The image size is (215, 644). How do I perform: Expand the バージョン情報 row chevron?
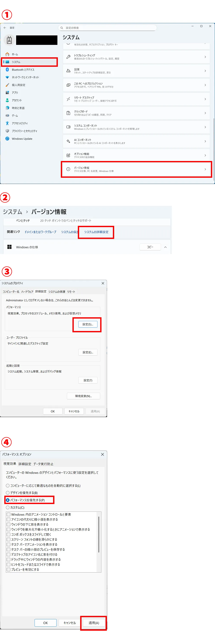(205, 169)
